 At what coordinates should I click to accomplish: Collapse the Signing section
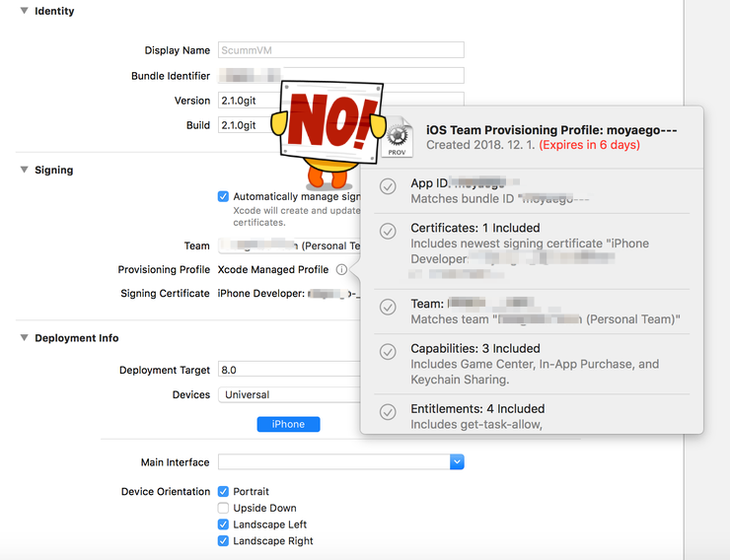(x=25, y=170)
